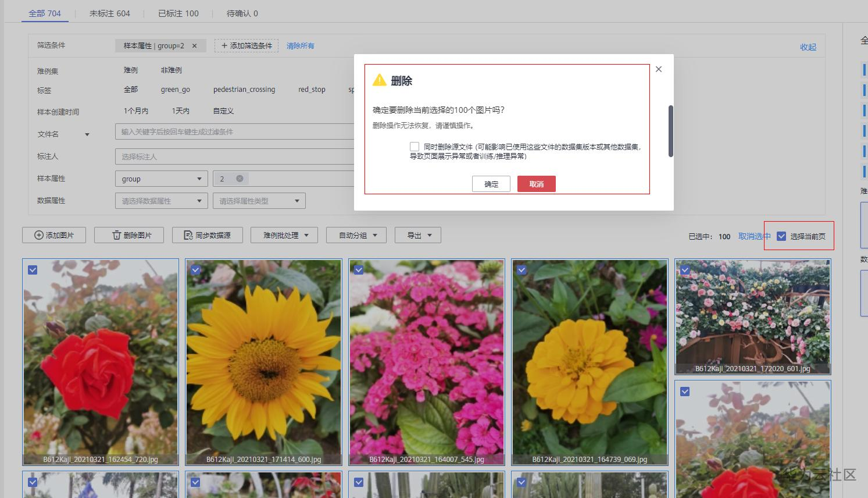The width and height of the screenshot is (868, 498).
Task: Deselect image 172020_601.jpg checkbox
Action: pyautogui.click(x=685, y=270)
